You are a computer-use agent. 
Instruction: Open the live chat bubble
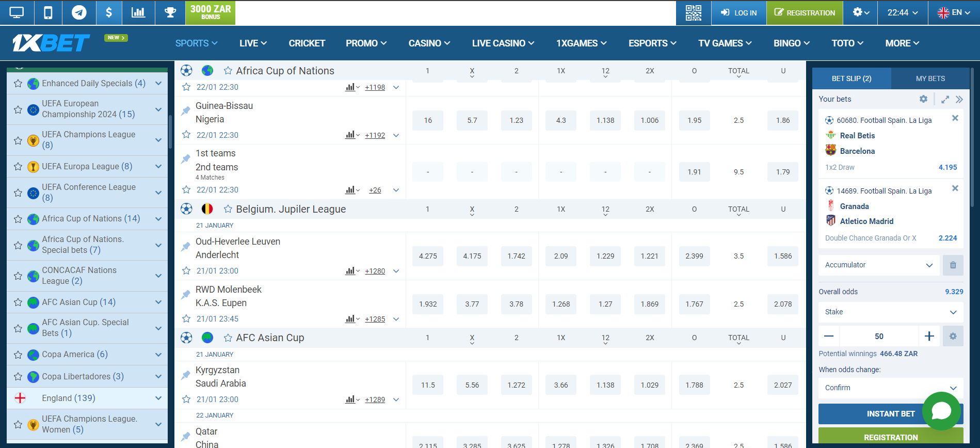coord(941,411)
